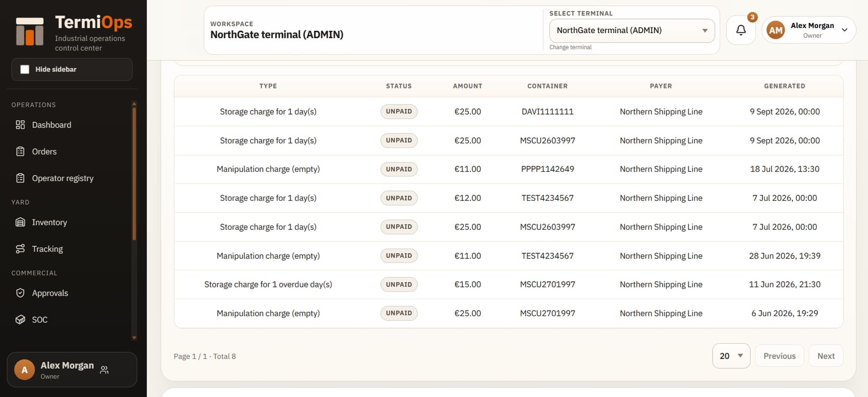Click the Hide sidebar button label
The width and height of the screenshot is (868, 397).
point(56,69)
